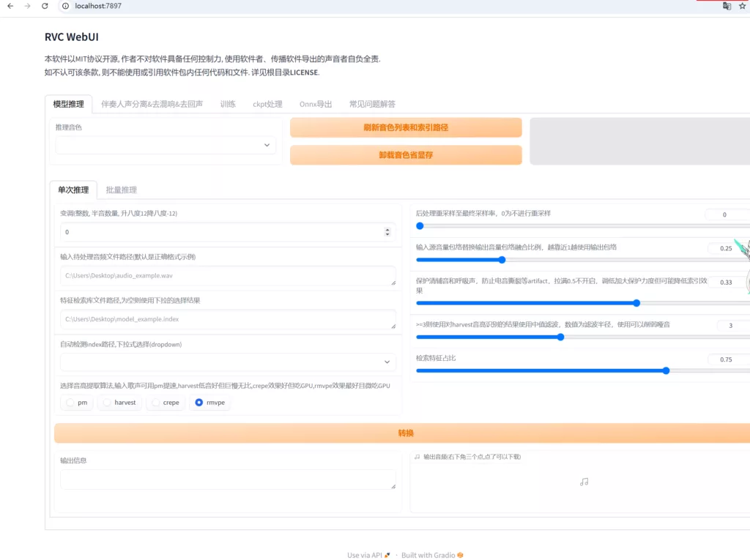
Task: Click the Gradio logo in the footer
Action: [460, 555]
